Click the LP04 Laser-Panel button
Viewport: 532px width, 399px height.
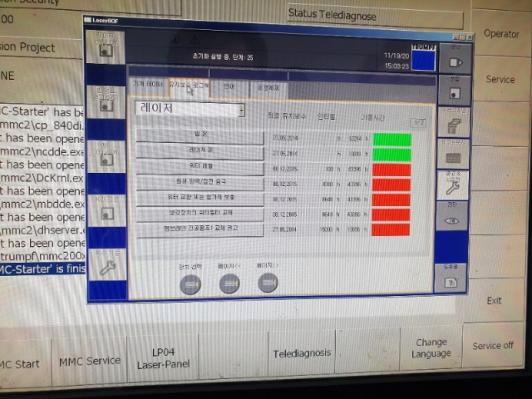pos(163,358)
